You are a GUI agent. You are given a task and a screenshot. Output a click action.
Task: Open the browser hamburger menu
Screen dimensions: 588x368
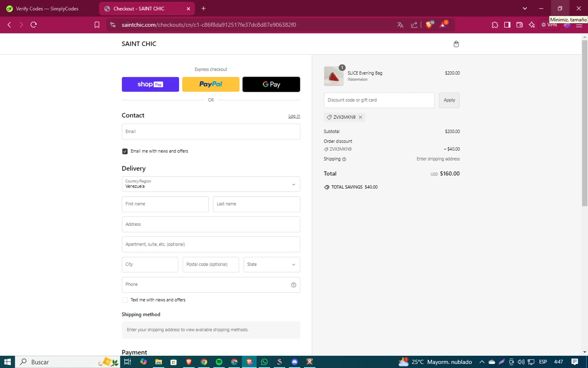579,26
